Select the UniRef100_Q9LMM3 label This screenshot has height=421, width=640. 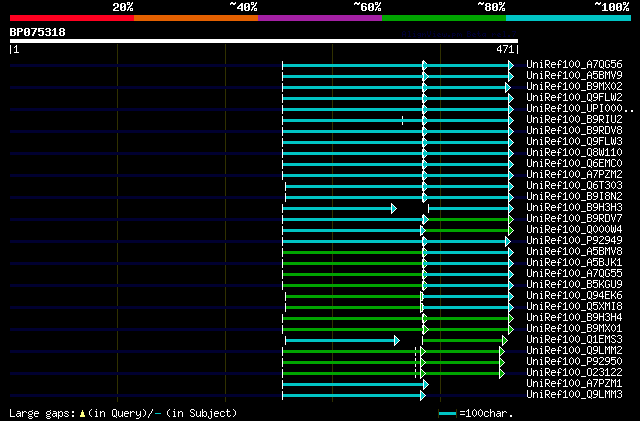coord(574,395)
